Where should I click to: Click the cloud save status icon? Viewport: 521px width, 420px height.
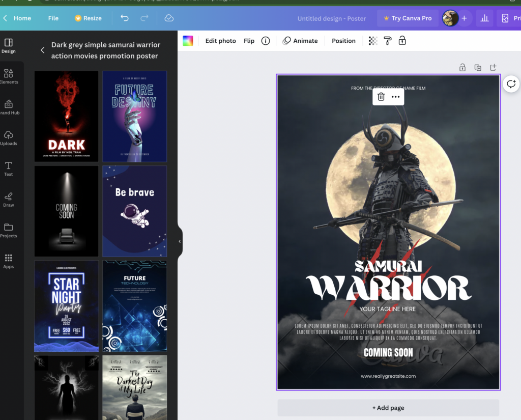point(169,18)
